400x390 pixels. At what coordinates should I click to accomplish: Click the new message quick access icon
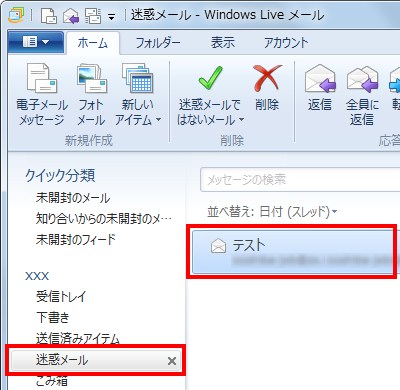(x=49, y=16)
